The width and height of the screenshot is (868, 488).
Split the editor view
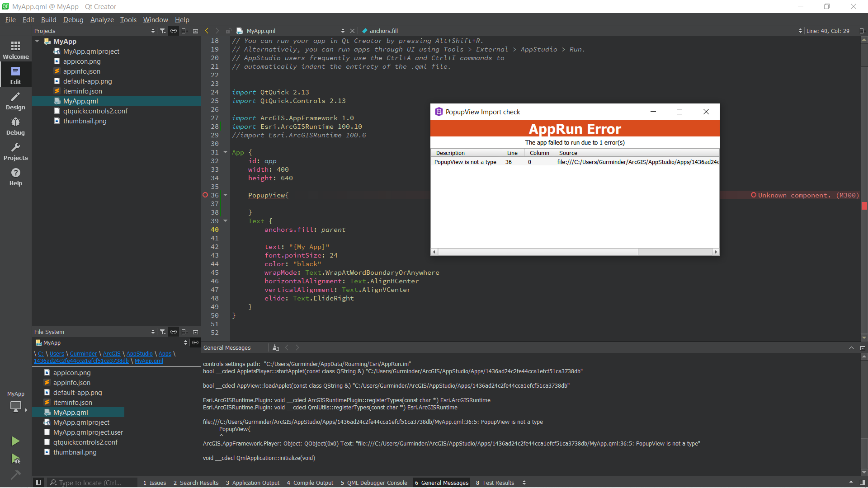pyautogui.click(x=862, y=31)
